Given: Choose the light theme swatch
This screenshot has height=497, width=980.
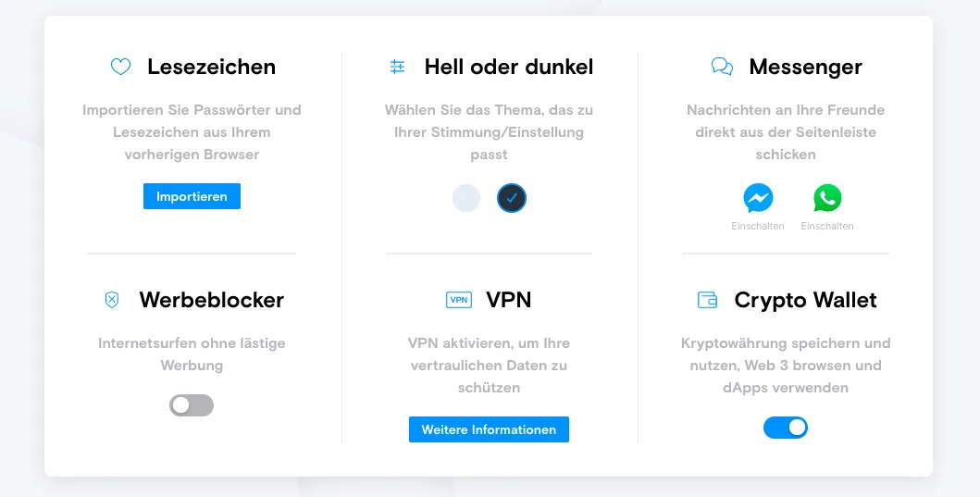Looking at the screenshot, I should pos(466,198).
